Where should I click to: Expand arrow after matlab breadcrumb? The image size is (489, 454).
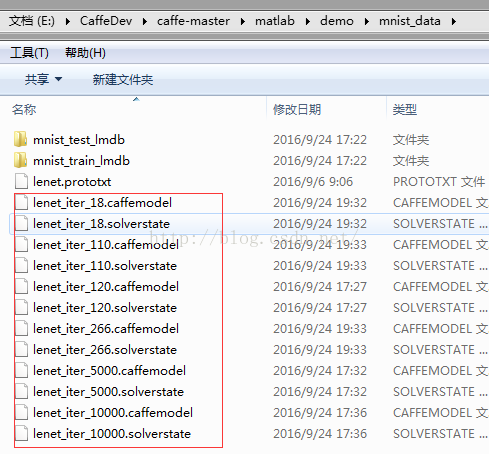pyautogui.click(x=308, y=22)
